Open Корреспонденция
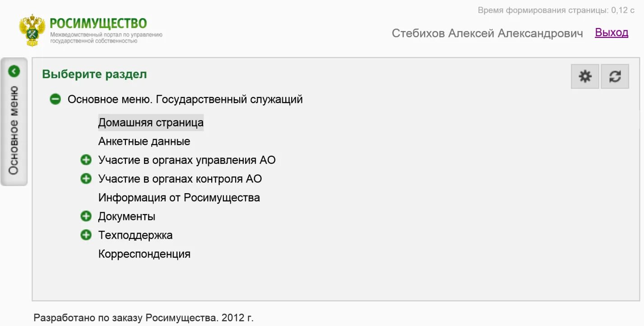Image resolution: width=644 pixels, height=326 pixels. coord(144,254)
